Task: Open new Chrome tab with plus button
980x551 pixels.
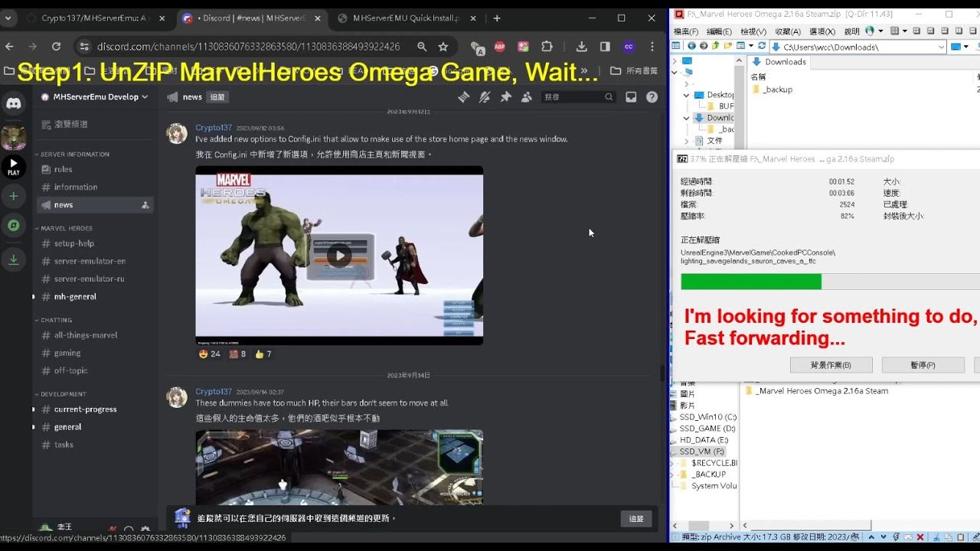Action: pyautogui.click(x=497, y=18)
